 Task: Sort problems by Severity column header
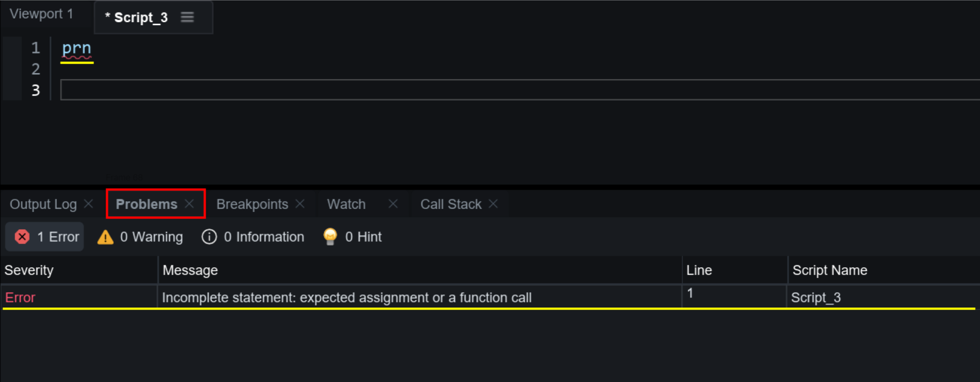point(29,270)
